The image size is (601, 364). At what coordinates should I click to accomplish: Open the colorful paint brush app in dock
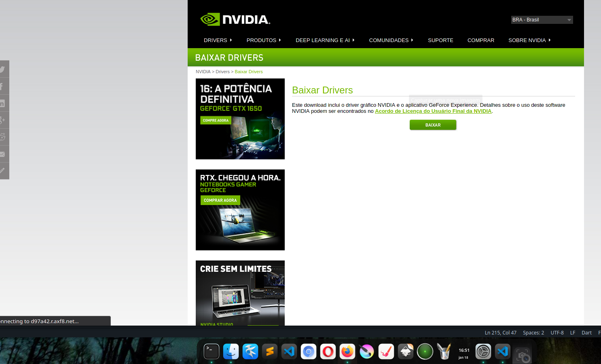(x=367, y=351)
